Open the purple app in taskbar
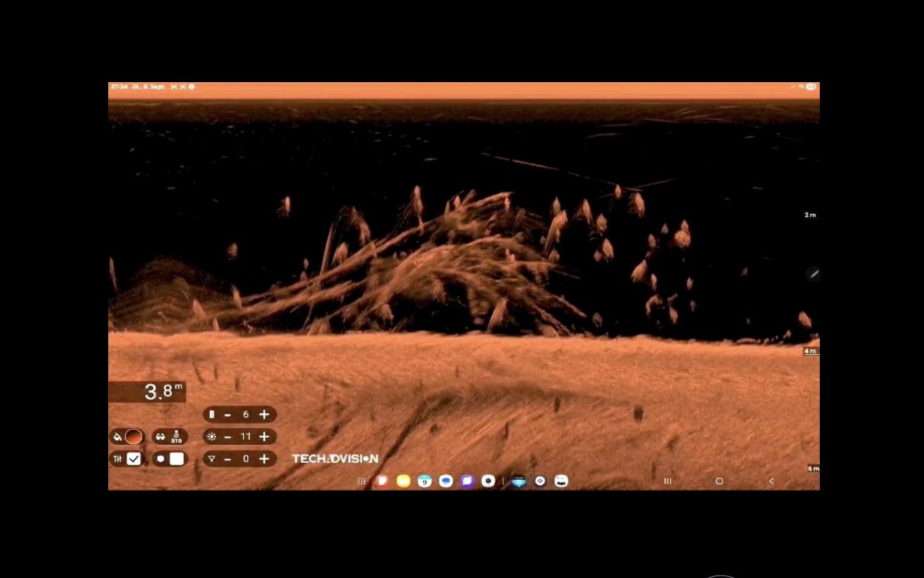This screenshot has width=924, height=578. coord(467,481)
